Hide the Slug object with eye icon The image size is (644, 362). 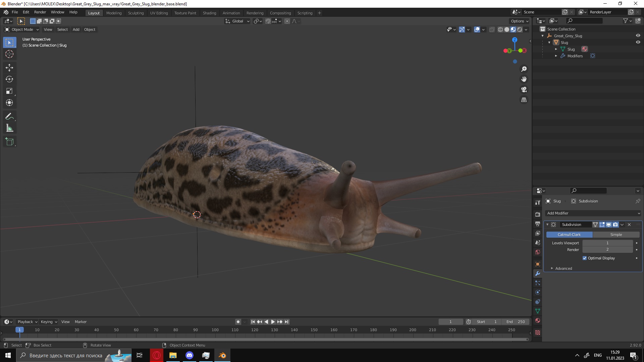[x=638, y=42]
